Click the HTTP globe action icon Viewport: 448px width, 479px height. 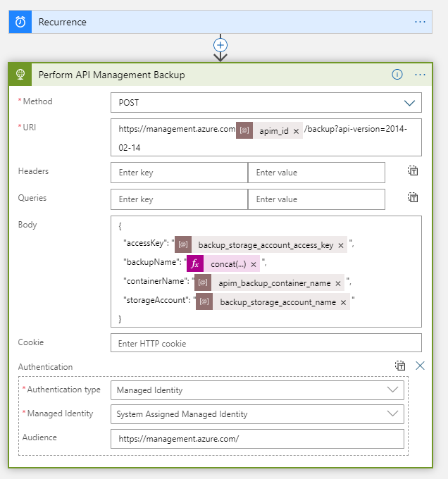(20, 75)
